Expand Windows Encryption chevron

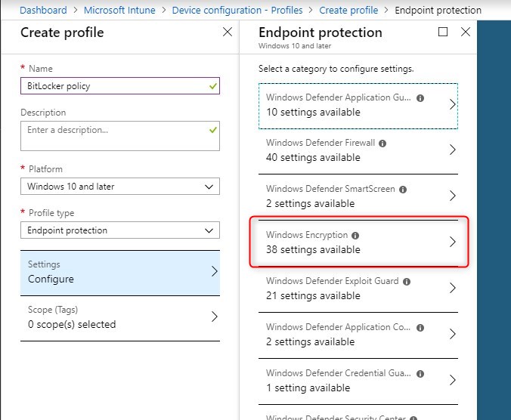(x=452, y=242)
